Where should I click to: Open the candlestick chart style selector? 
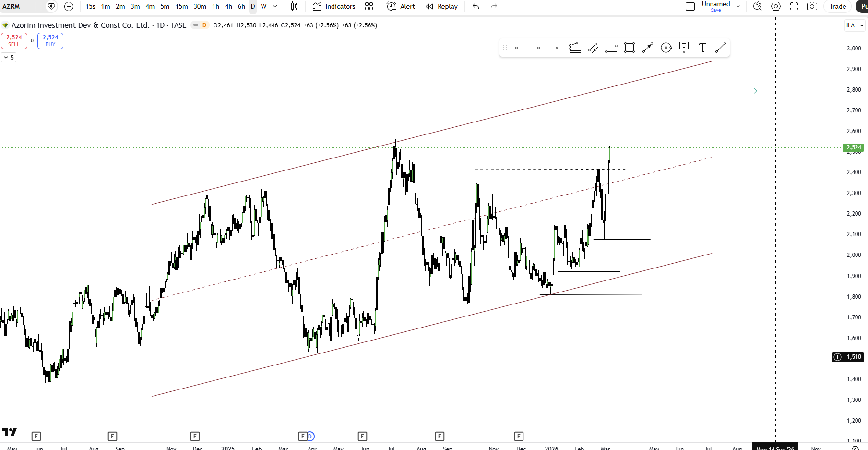294,6
